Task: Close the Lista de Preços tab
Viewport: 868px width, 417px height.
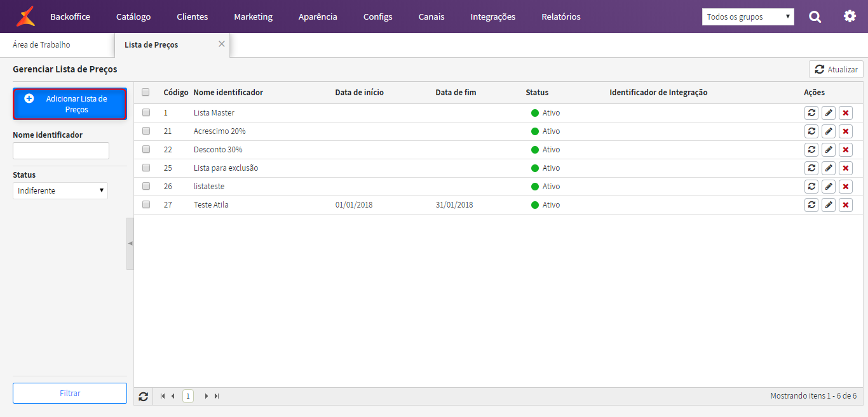Action: [x=222, y=44]
